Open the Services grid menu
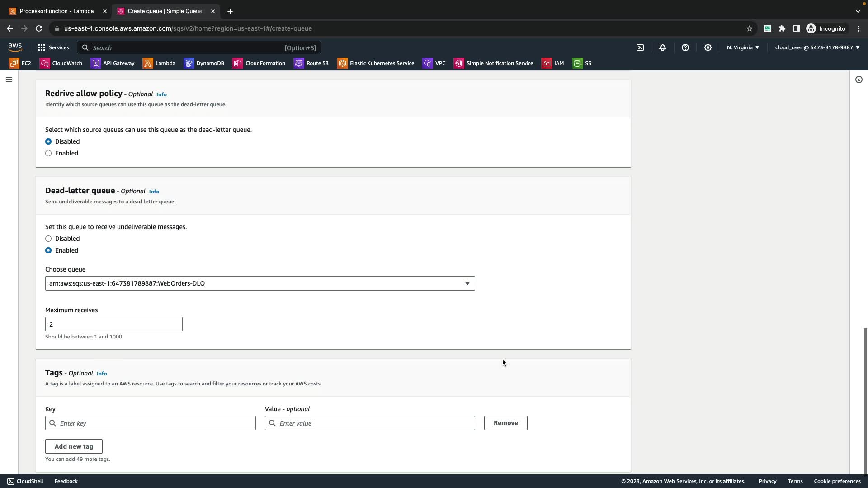868x488 pixels. pos(53,47)
